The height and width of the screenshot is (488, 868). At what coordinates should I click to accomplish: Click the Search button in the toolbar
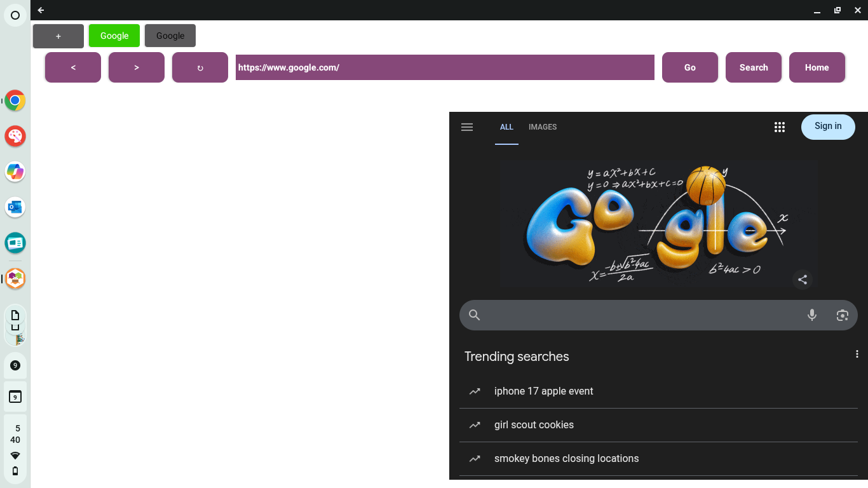[754, 67]
